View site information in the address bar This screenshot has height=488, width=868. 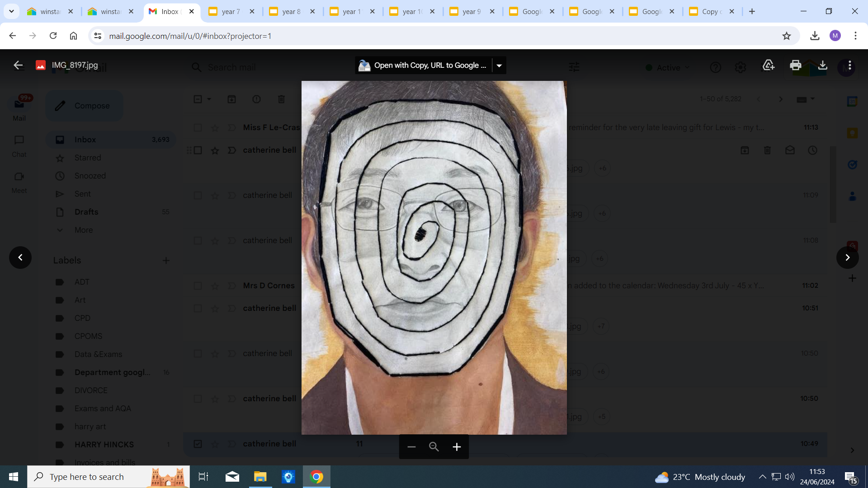click(x=98, y=36)
